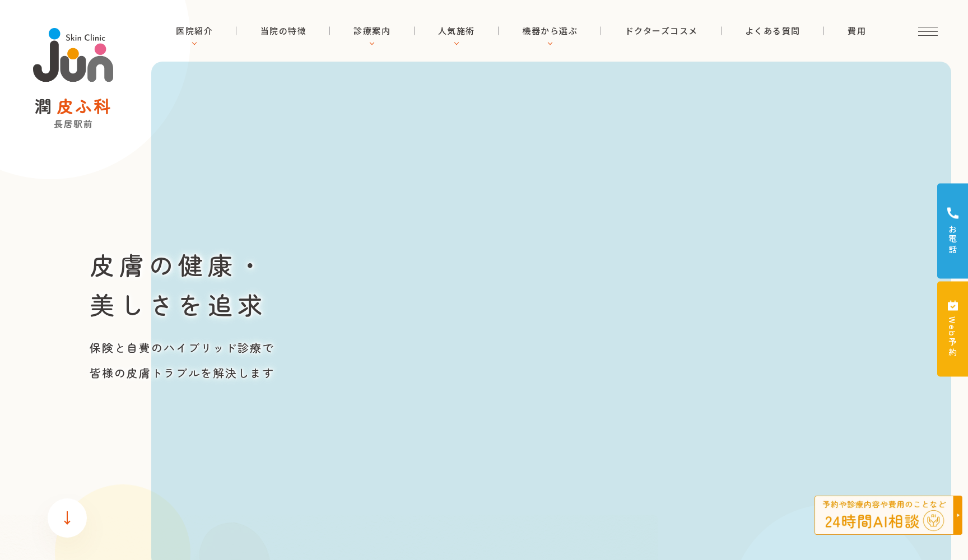Open the hamburger menu icon
Viewport: 968px width, 560px height.
[928, 31]
